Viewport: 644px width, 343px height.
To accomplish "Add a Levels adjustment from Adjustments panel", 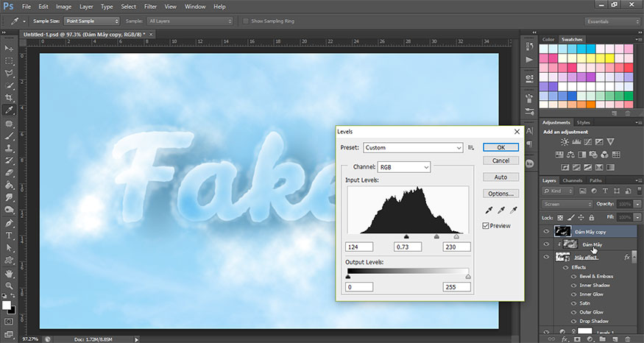I will (x=576, y=142).
